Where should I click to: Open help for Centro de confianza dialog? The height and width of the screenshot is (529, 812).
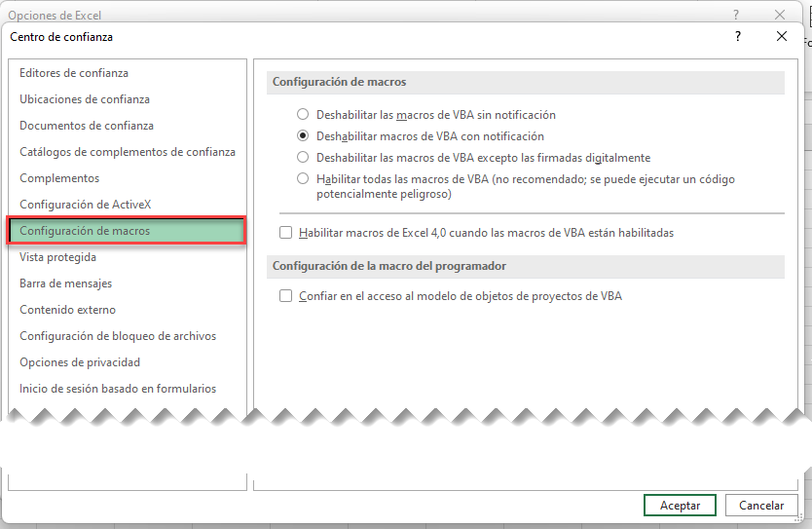(x=738, y=36)
